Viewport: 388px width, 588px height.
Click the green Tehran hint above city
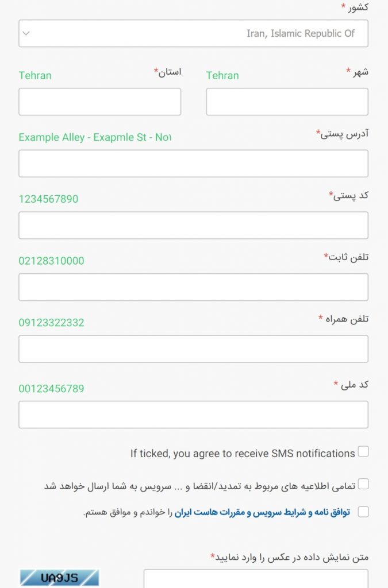[x=222, y=75]
